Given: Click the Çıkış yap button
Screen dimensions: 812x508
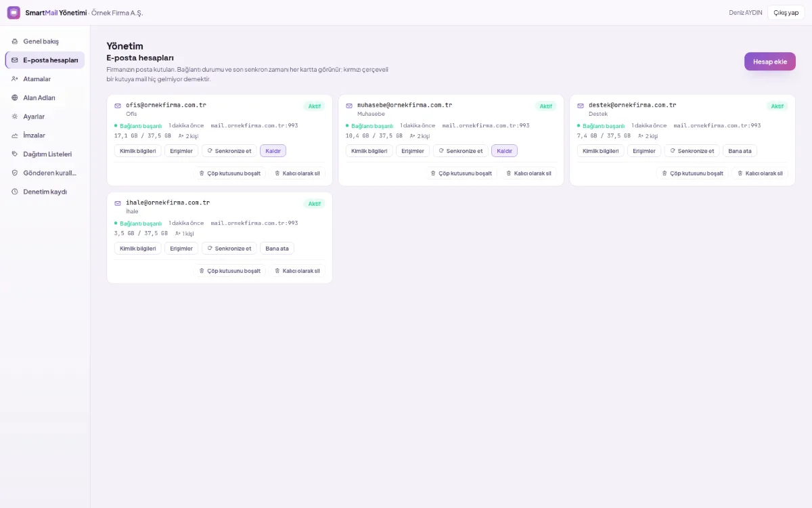Looking at the screenshot, I should point(786,12).
